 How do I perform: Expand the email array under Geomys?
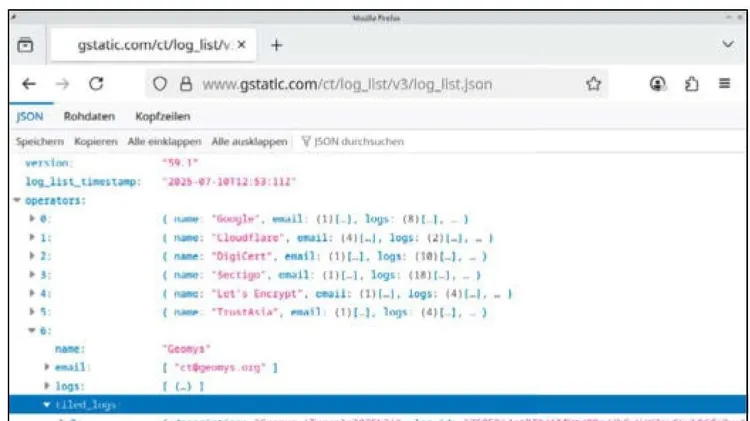coord(47,367)
